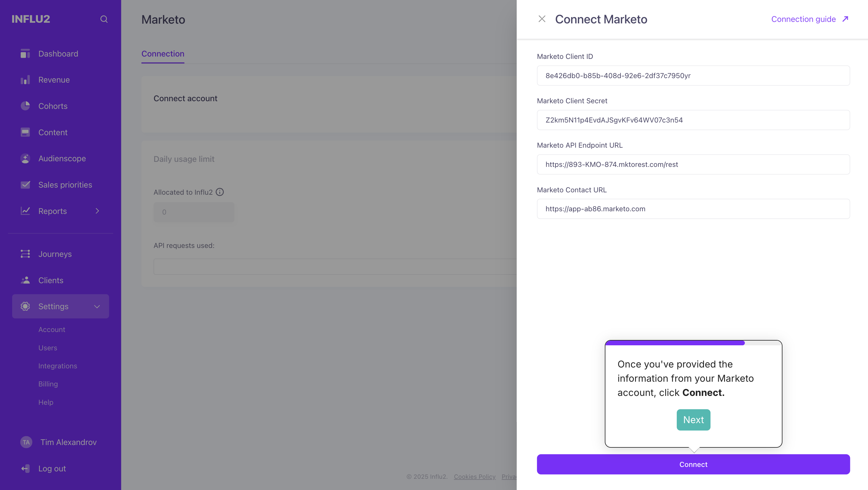Collapse the Settings menu chevron
Viewport: 868px width, 490px height.
(x=97, y=307)
